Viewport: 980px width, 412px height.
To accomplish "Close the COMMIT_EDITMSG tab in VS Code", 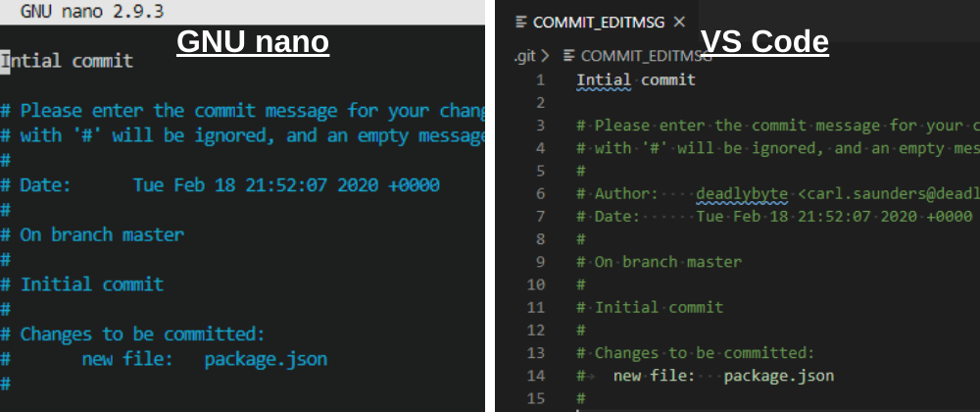I will 679,23.
